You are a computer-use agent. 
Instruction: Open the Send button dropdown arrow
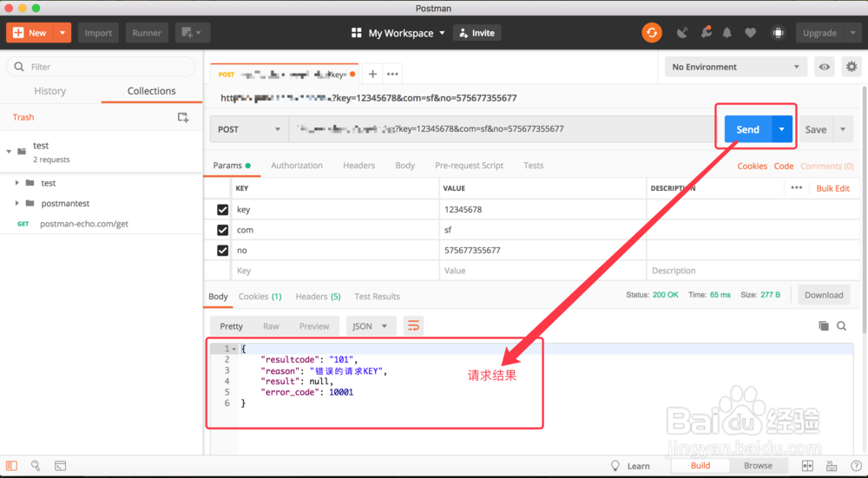tap(782, 129)
